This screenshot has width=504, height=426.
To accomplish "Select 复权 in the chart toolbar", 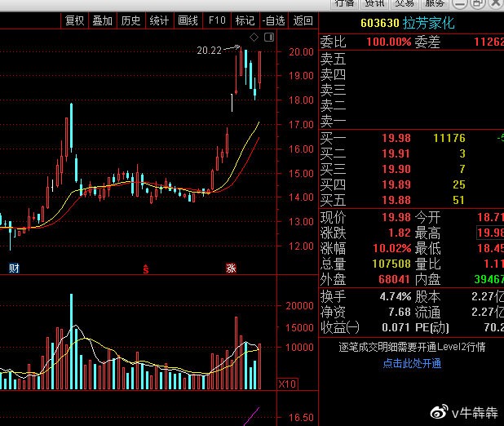I will [x=74, y=20].
